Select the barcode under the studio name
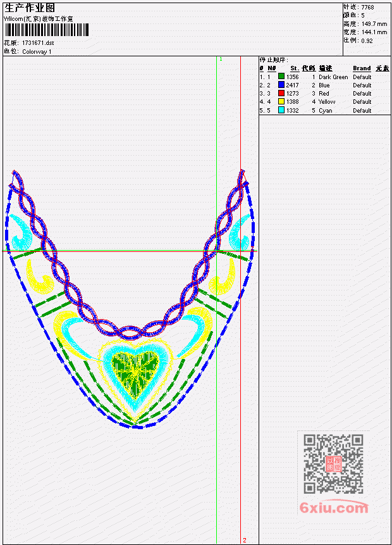The image size is (392, 545). point(47,30)
